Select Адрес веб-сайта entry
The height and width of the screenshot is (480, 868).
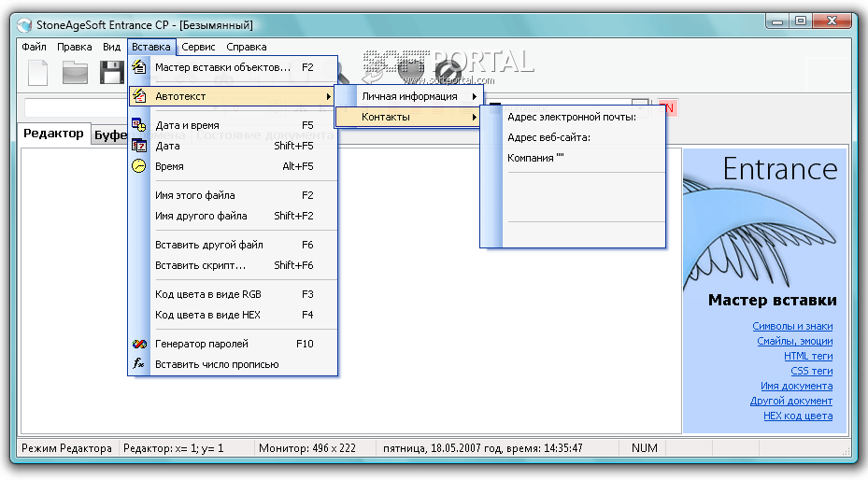573,137
